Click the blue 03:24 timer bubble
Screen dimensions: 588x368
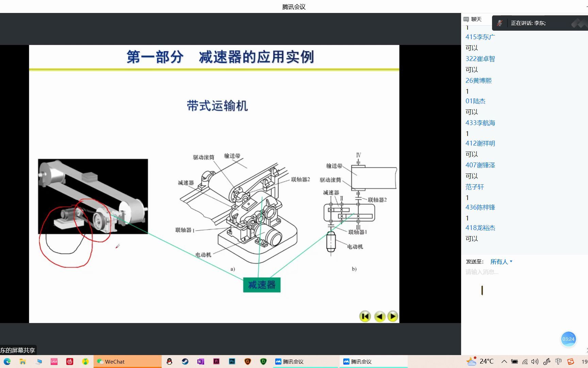pos(568,339)
